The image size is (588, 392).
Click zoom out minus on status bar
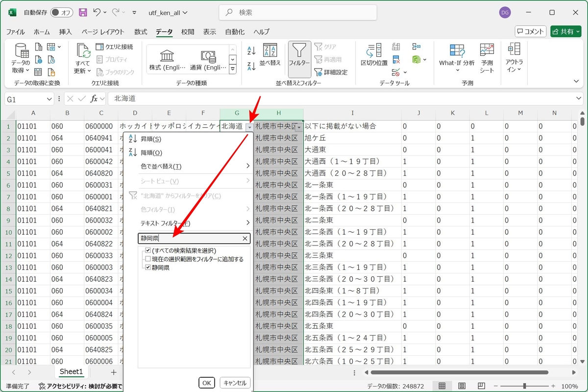(x=496, y=386)
